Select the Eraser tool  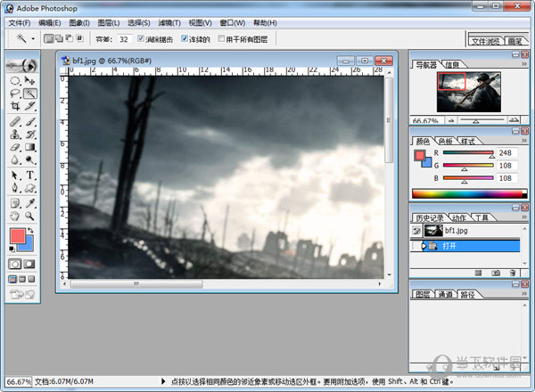point(14,147)
